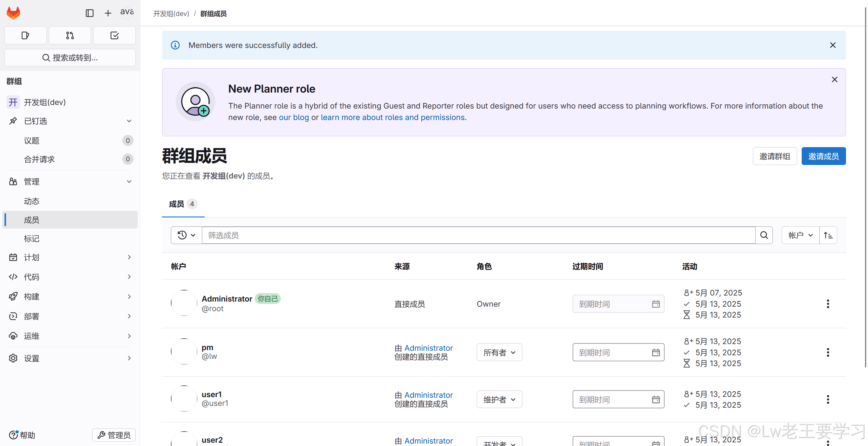868x446 pixels.
Task: Open the to-do list icon button
Action: (114, 35)
